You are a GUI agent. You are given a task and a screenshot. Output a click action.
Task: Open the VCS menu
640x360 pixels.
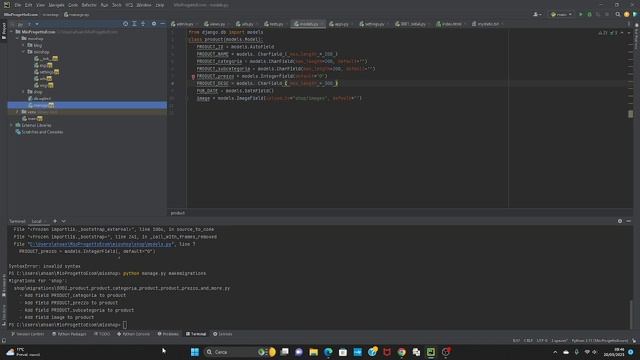pyautogui.click(x=129, y=5)
